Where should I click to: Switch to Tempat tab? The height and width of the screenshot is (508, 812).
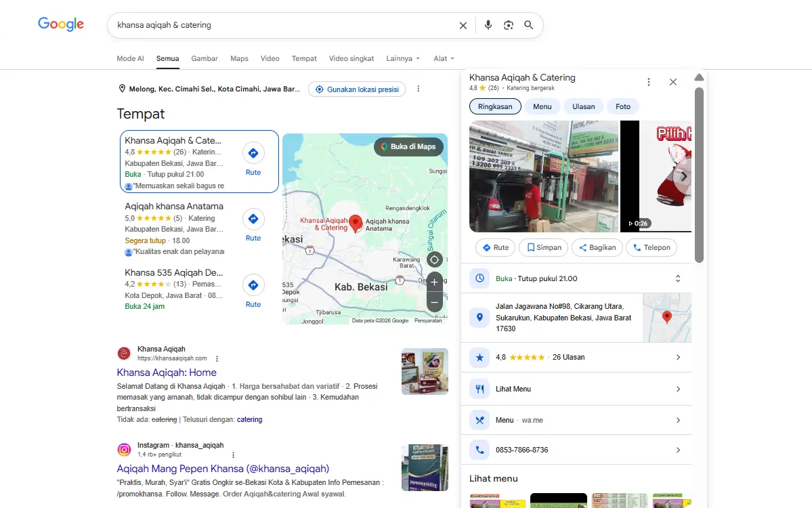(x=304, y=58)
